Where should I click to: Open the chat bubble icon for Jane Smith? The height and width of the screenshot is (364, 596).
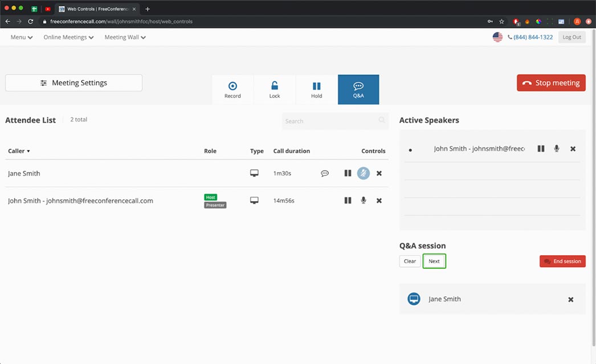325,173
